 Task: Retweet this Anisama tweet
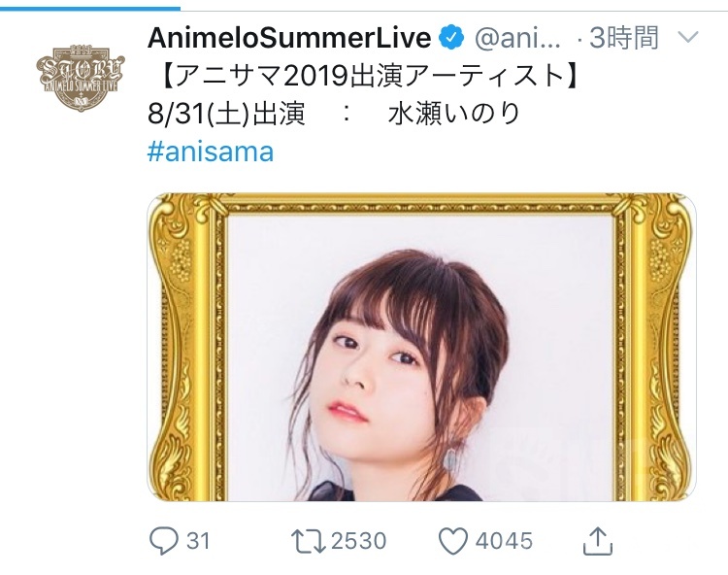click(x=309, y=542)
